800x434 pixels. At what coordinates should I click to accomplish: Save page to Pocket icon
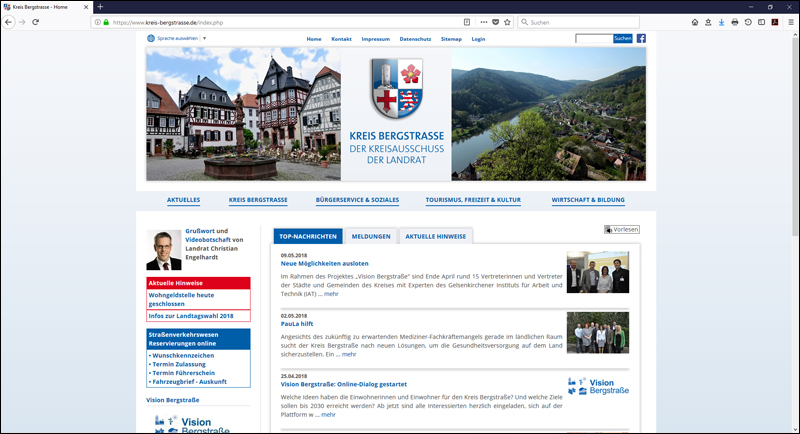(495, 22)
